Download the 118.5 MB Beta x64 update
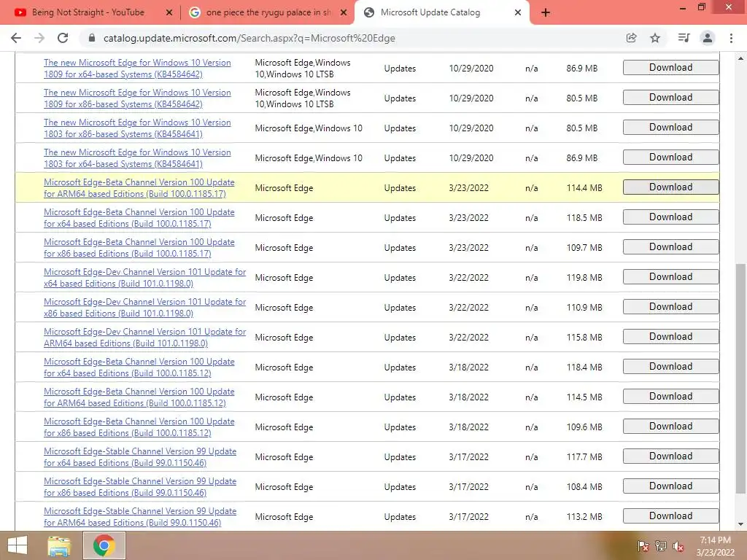 (x=671, y=217)
